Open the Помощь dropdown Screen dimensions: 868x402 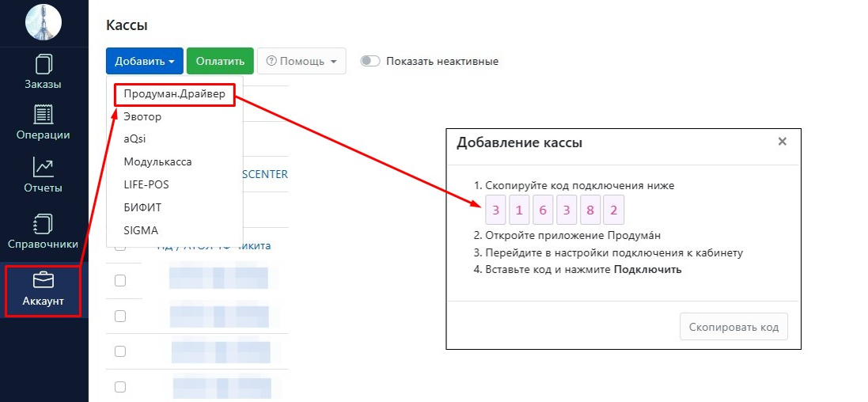(301, 61)
